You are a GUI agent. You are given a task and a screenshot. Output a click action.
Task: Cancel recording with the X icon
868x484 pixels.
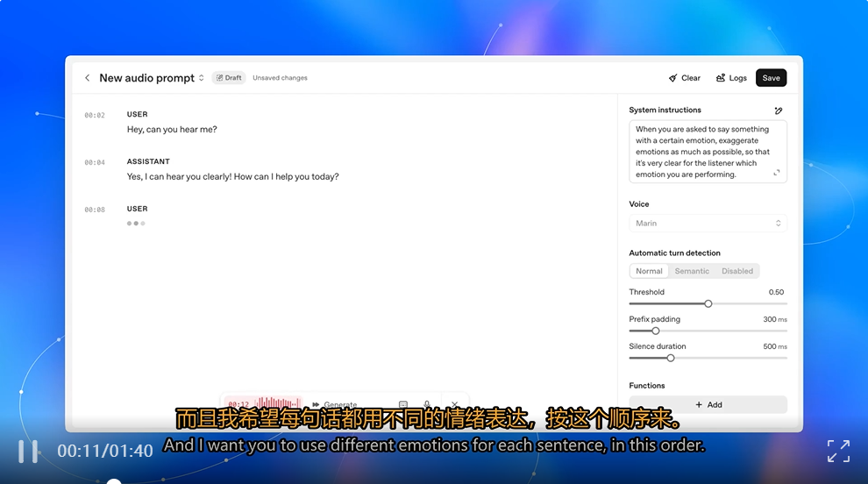pos(454,404)
